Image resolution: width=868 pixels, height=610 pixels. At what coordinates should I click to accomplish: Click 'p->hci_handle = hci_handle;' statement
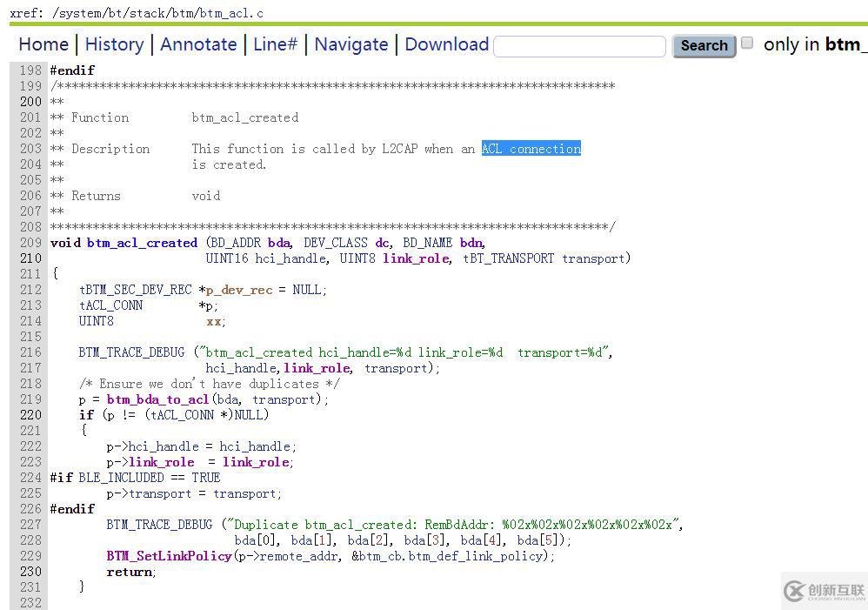pyautogui.click(x=202, y=446)
